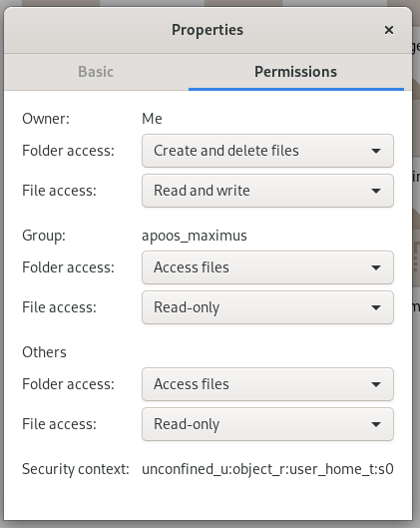This screenshot has width=420, height=528.
Task: Switch to the Basic tab
Action: 96,72
